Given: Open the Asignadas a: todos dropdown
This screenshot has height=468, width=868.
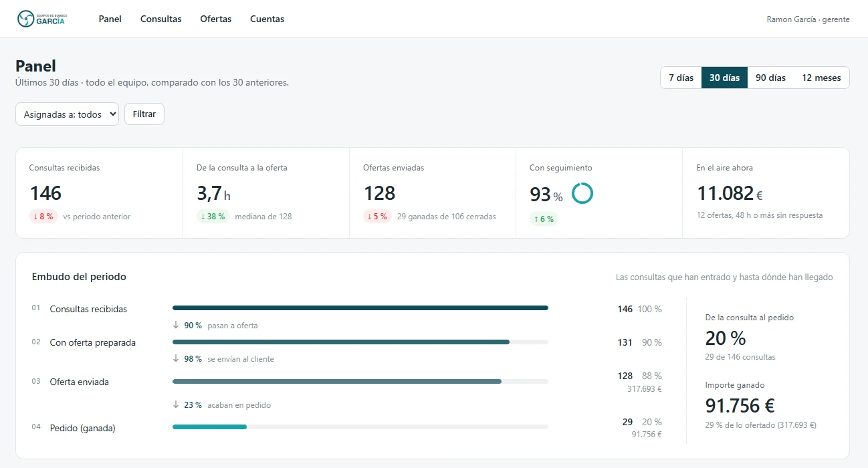Looking at the screenshot, I should [x=67, y=114].
